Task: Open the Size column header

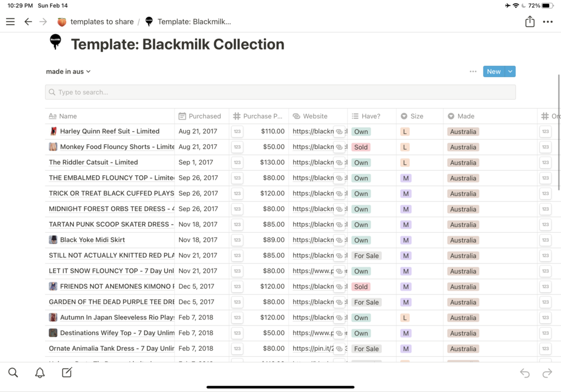Action: (x=420, y=116)
